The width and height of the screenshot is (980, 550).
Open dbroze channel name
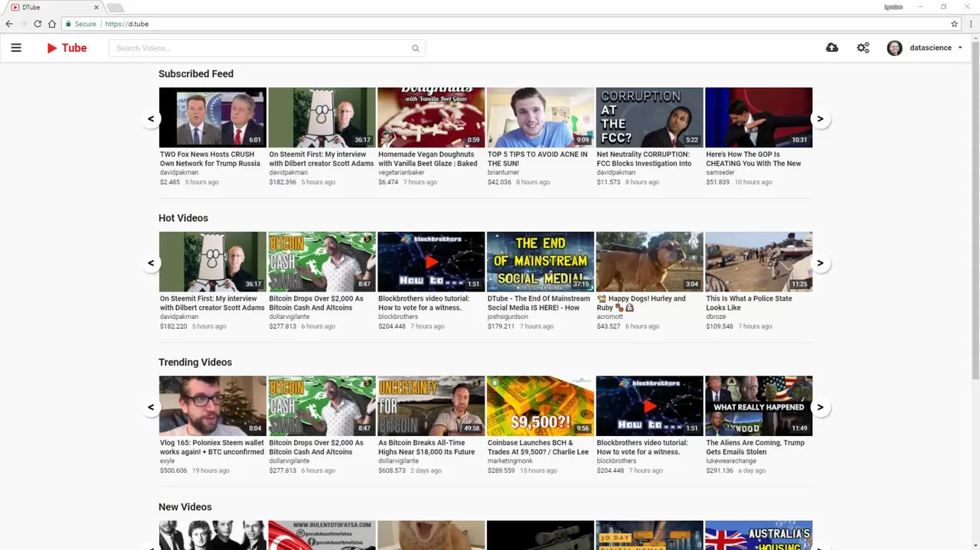[716, 317]
